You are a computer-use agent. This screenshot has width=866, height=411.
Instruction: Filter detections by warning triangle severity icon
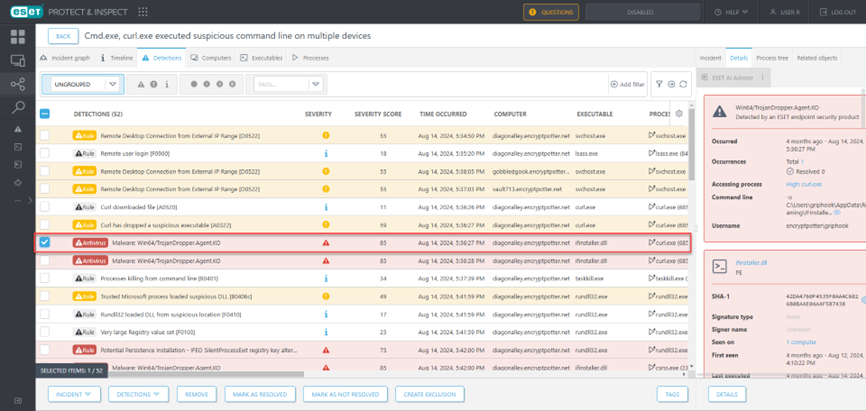point(142,85)
